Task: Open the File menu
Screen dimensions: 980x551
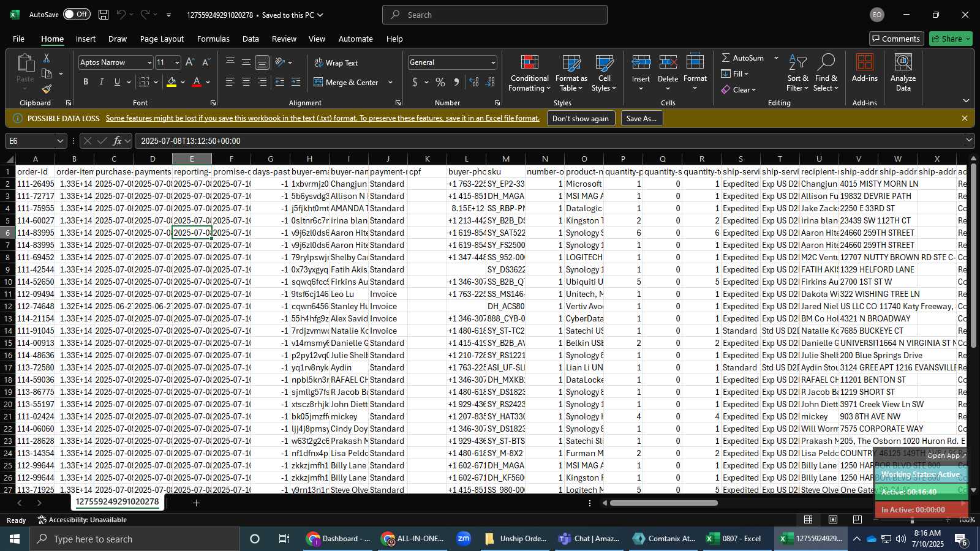Action: (x=19, y=39)
